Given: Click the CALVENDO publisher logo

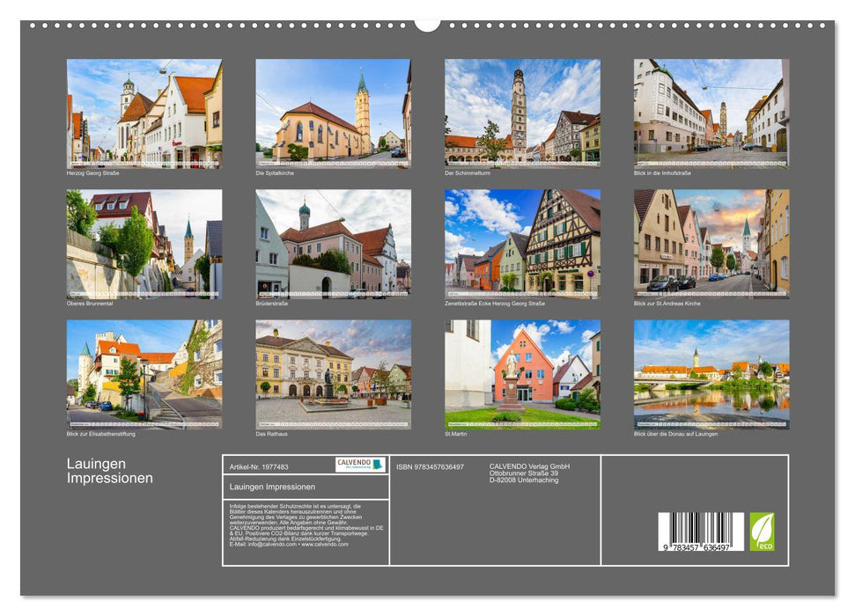Looking at the screenshot, I should click(x=361, y=464).
